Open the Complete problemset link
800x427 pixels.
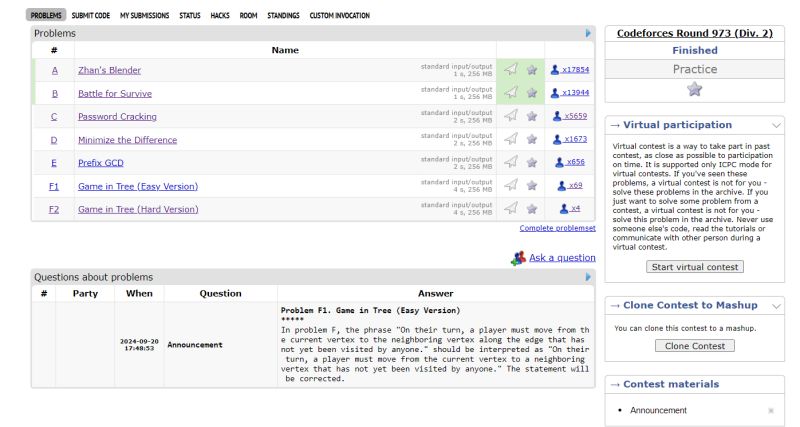(x=557, y=228)
